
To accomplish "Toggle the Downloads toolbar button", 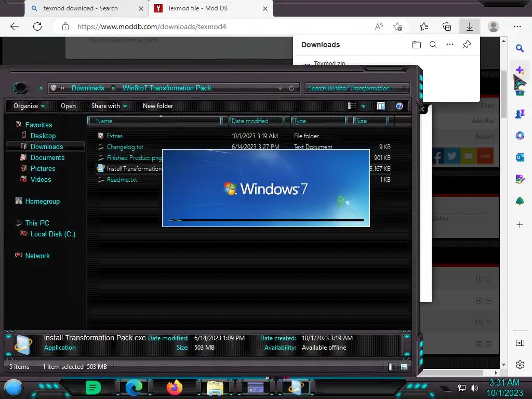I will point(470,26).
